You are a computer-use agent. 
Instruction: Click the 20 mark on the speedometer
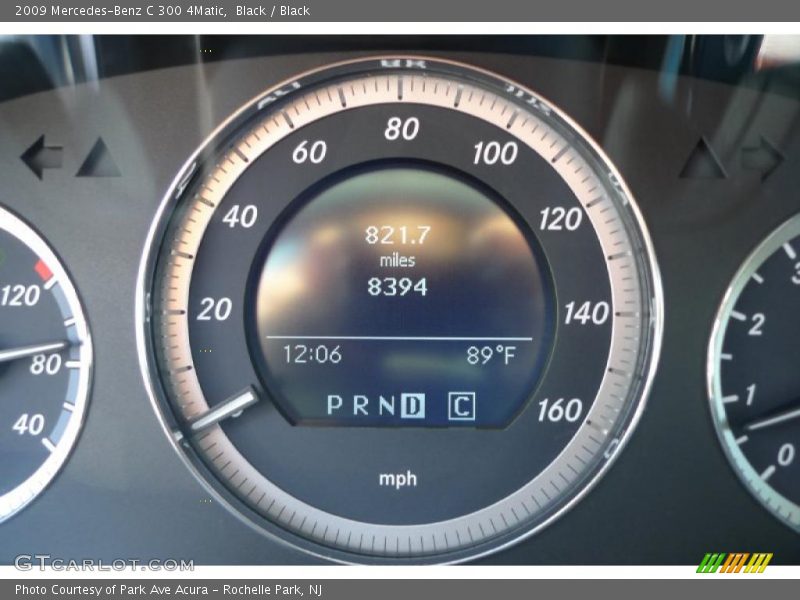(214, 309)
